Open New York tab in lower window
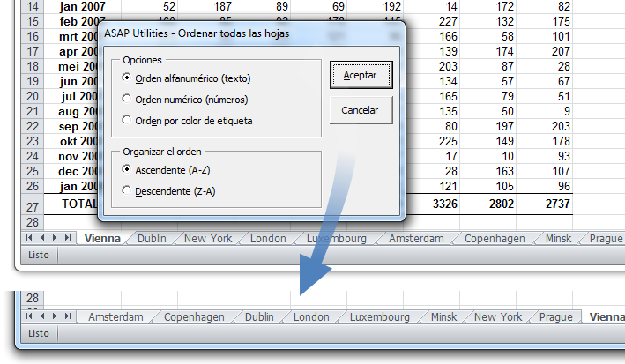 tap(498, 317)
